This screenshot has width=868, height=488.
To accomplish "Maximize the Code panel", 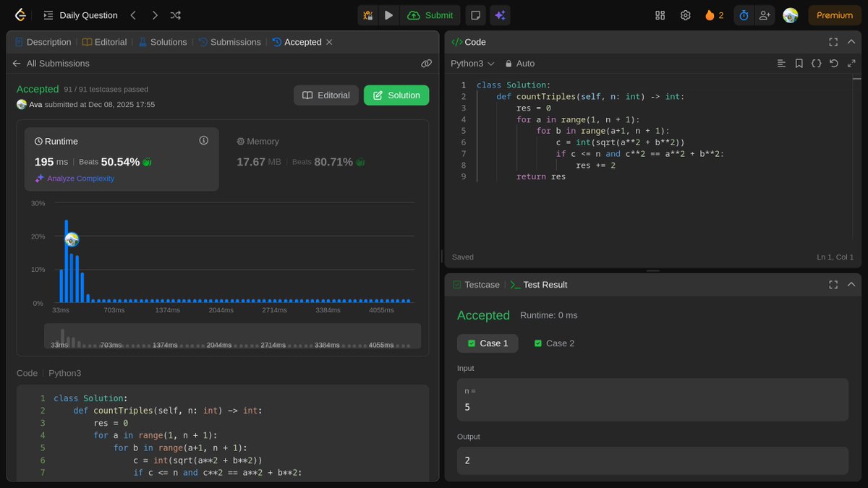I will tap(833, 42).
